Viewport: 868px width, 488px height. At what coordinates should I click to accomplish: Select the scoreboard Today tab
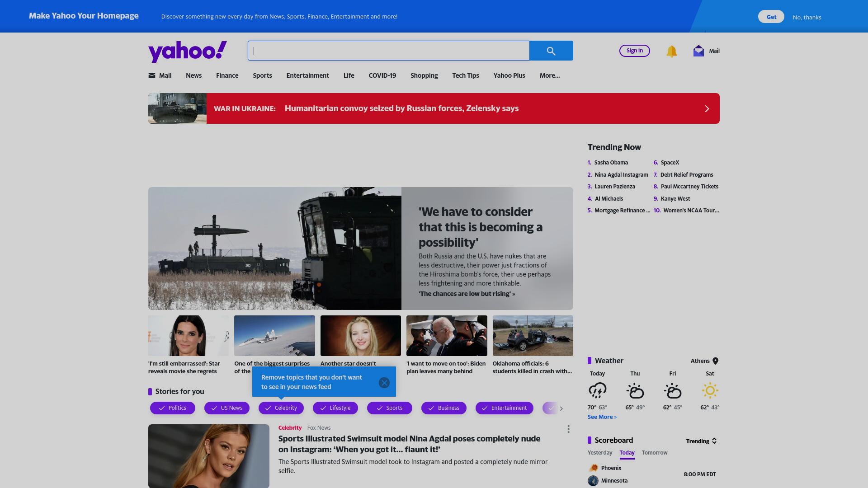[627, 453]
